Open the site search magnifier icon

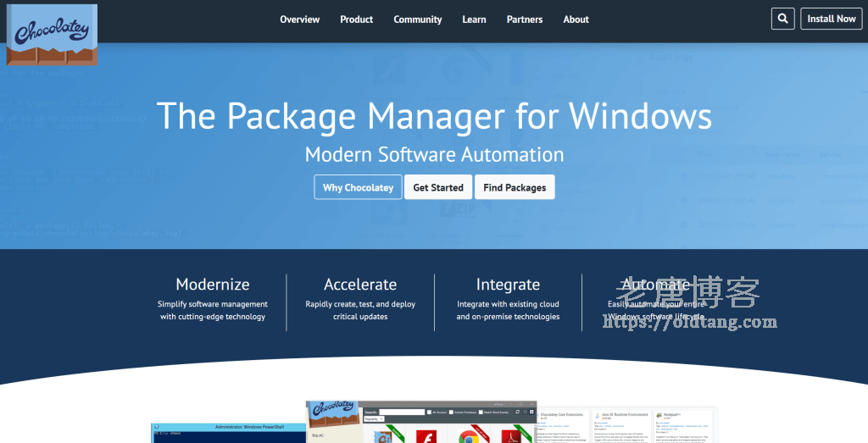tap(782, 19)
